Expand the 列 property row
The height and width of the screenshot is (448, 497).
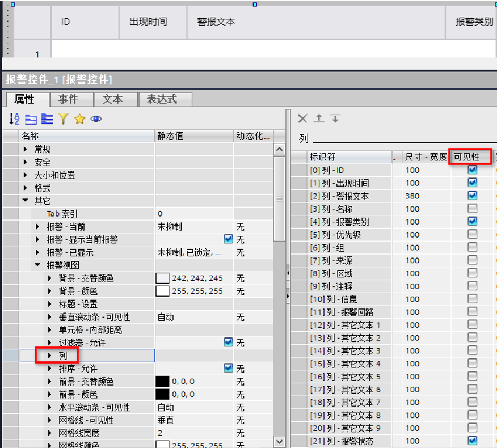[50, 356]
